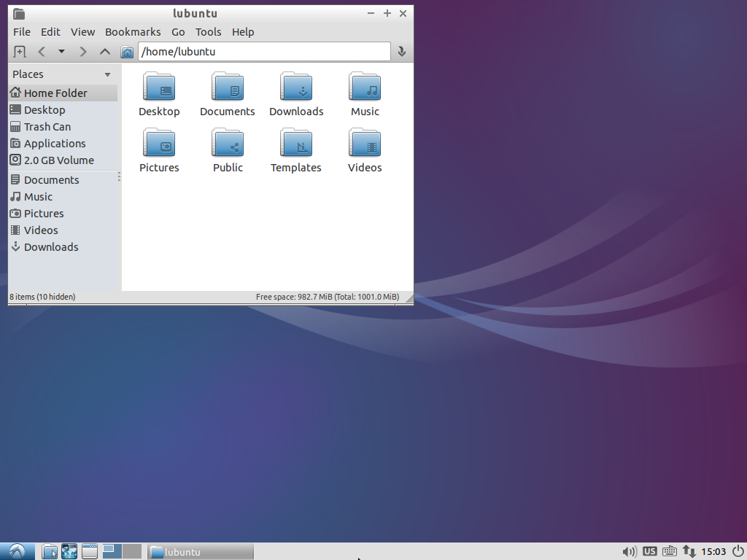Viewport: 747px width, 560px height.
Task: Click the free space status bar text
Action: click(328, 297)
